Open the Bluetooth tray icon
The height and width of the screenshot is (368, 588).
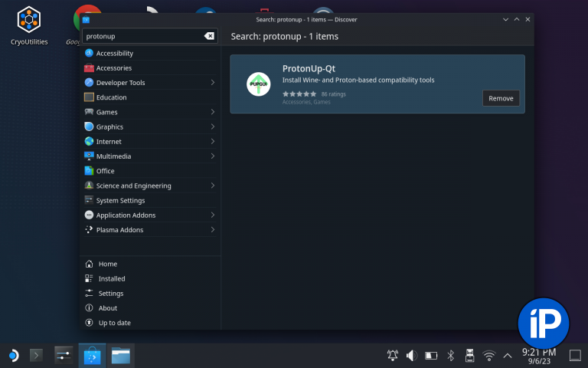[450, 356]
